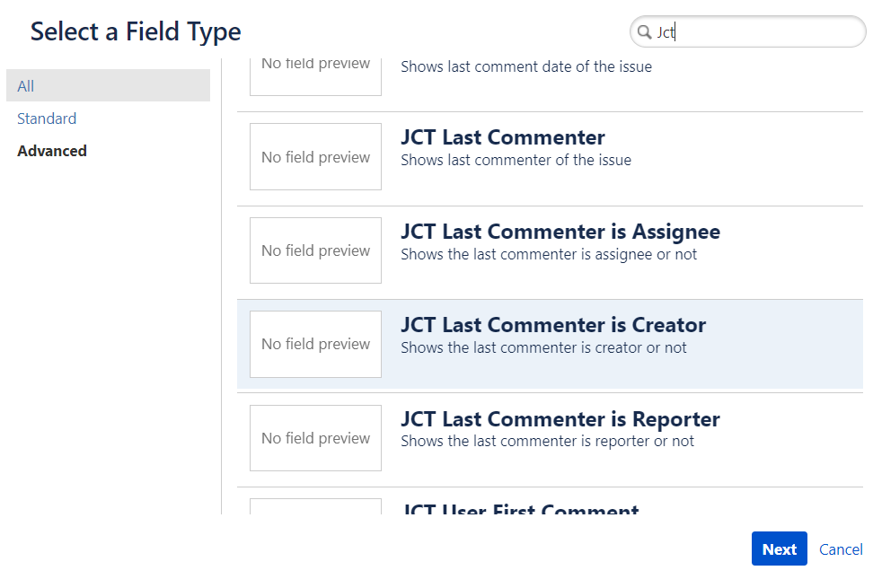The width and height of the screenshot is (873, 588).
Task: Open the Standard field types category
Action: pyautogui.click(x=47, y=118)
